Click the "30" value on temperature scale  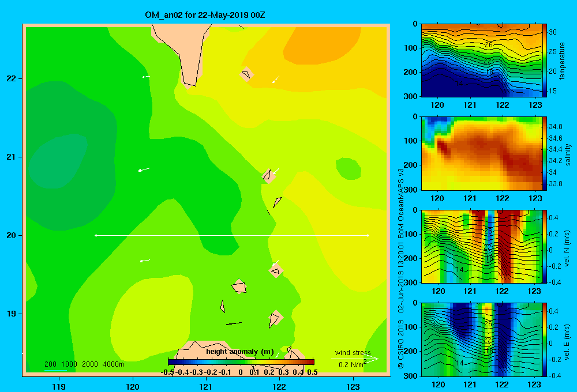[553, 32]
